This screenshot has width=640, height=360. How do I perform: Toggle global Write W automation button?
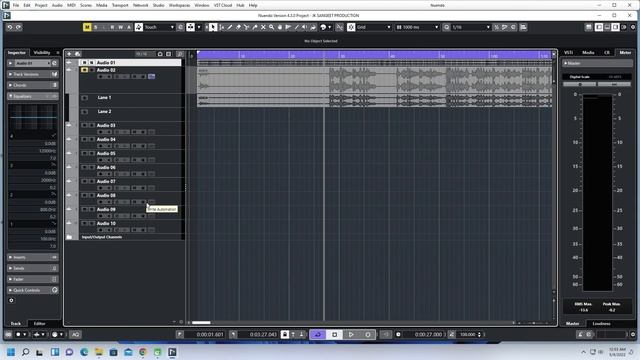click(x=121, y=27)
